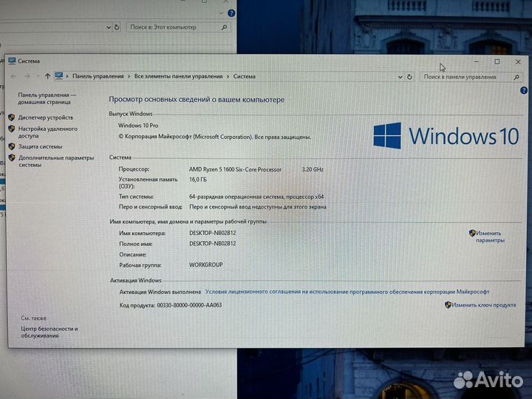532x399 pixels.
Task: Focus 'Поиск в: Этот компьютер' field in Explorer window
Action: click(179, 27)
